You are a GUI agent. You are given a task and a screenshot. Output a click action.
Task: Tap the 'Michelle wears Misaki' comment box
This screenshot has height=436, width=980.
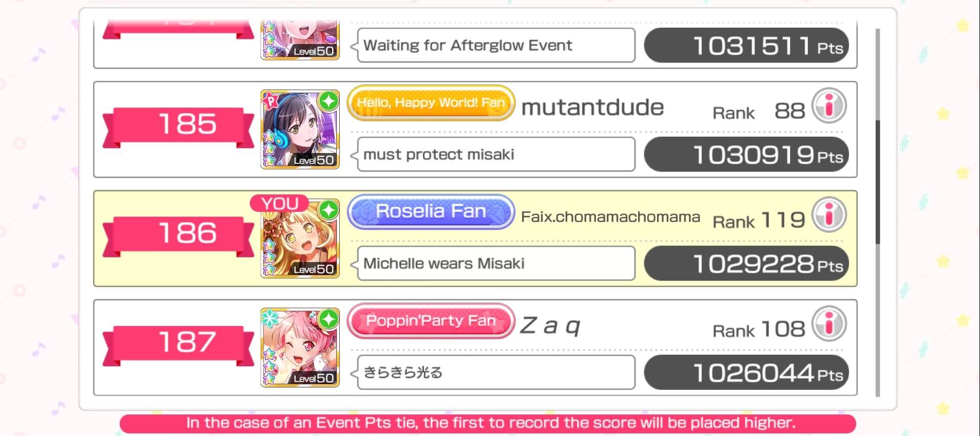pos(496,263)
